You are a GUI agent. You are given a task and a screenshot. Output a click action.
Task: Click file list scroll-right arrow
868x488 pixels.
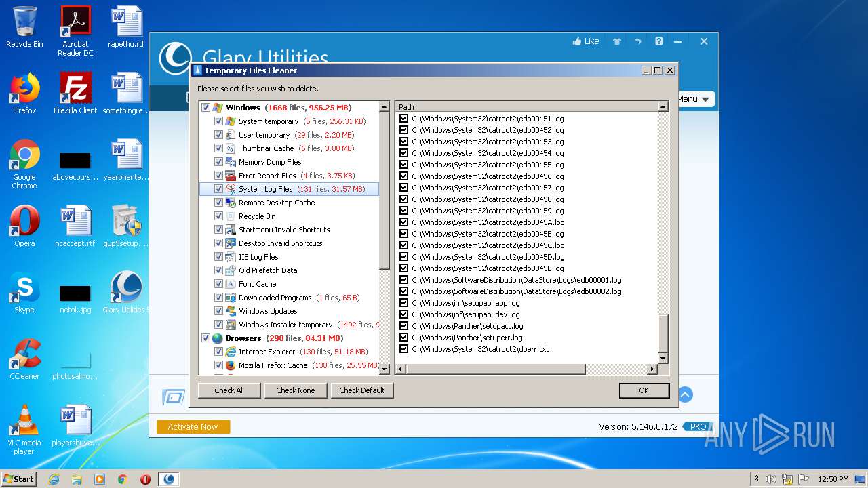pos(652,369)
